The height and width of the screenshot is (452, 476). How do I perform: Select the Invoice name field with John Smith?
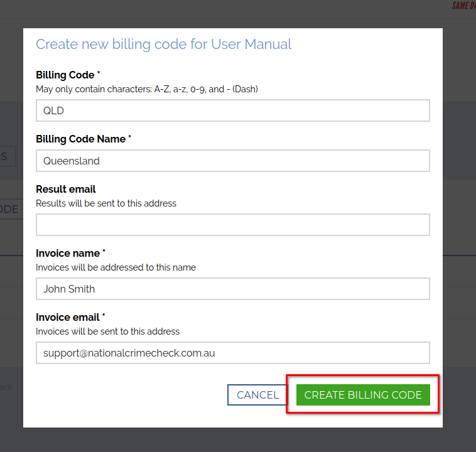point(232,289)
